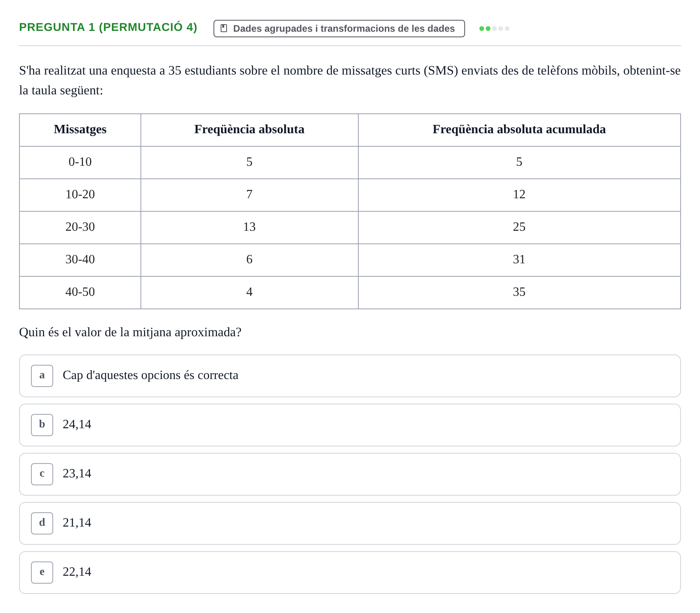Click the '30-40' interval cell
Screen dimensions: 700x613
[80, 260]
